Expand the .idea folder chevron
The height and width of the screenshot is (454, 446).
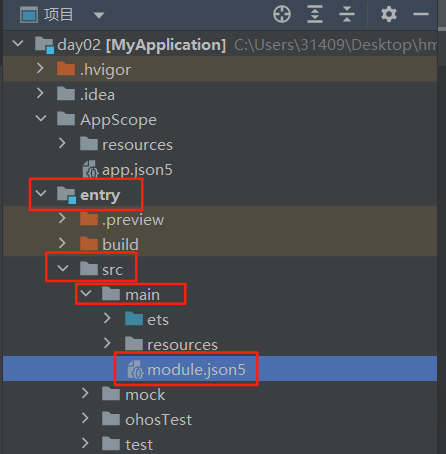[x=40, y=93]
